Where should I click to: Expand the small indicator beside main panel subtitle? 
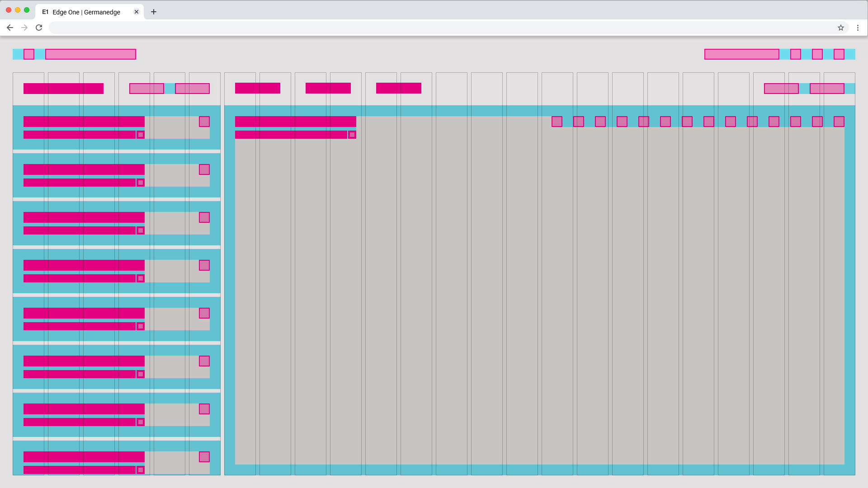click(x=352, y=135)
